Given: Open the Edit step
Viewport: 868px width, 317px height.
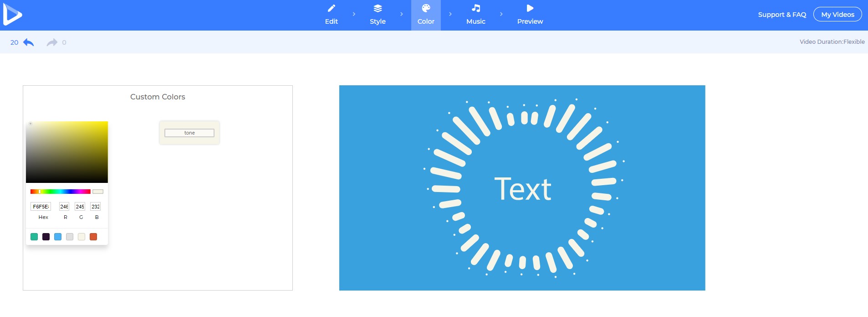Looking at the screenshot, I should point(331,15).
